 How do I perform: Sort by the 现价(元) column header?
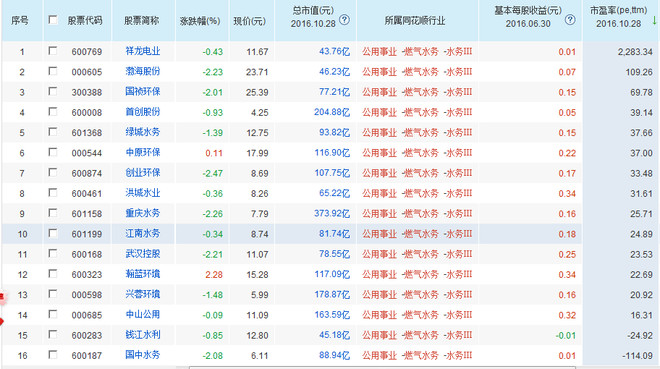point(250,21)
